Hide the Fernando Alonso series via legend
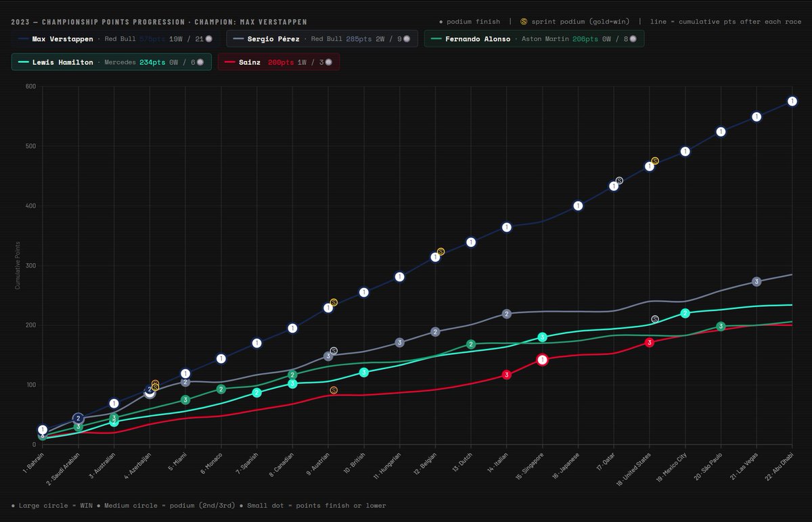 pos(535,39)
